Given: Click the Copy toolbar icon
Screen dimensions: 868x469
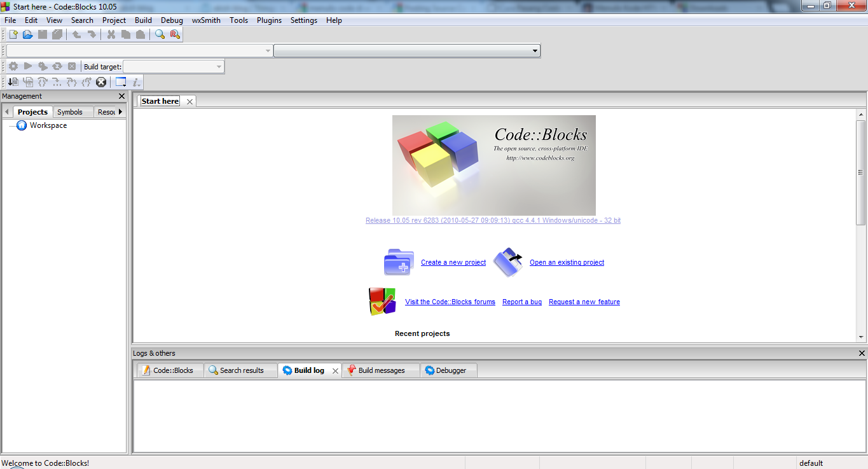Looking at the screenshot, I should click(126, 34).
